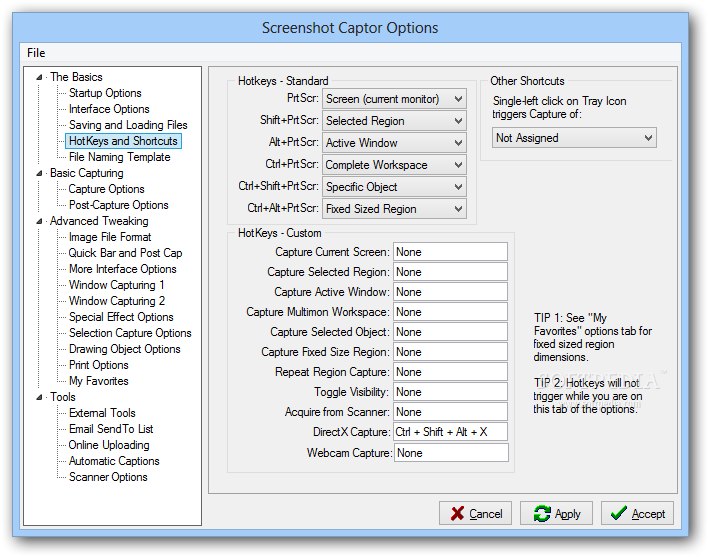Select More Interface Options tree item
Viewport: 709px width, 557px height.
tap(123, 269)
